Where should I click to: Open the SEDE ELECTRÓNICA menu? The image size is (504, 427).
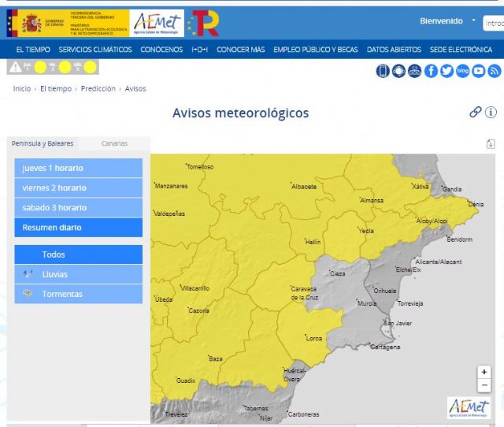click(x=461, y=50)
